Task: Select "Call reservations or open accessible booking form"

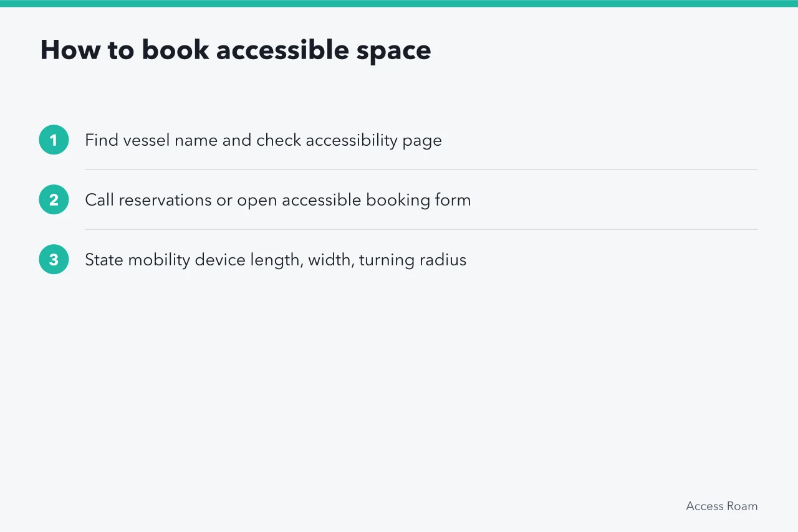Action: pos(277,200)
